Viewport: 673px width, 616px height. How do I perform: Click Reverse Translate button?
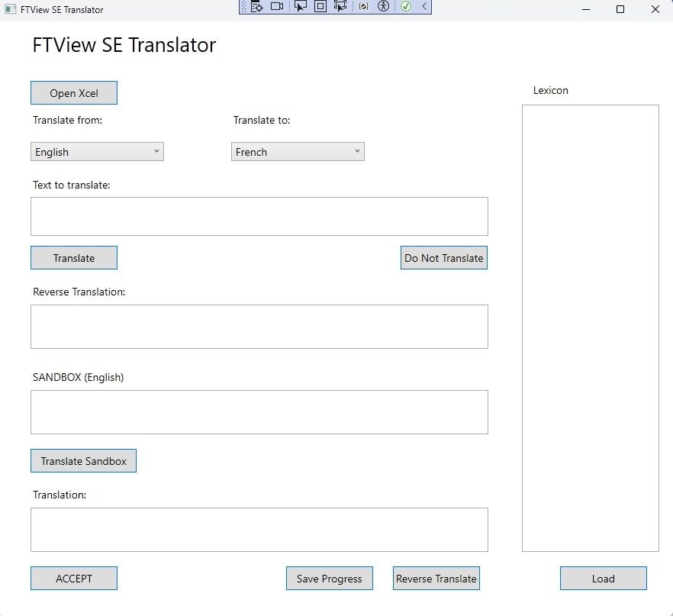click(x=436, y=579)
